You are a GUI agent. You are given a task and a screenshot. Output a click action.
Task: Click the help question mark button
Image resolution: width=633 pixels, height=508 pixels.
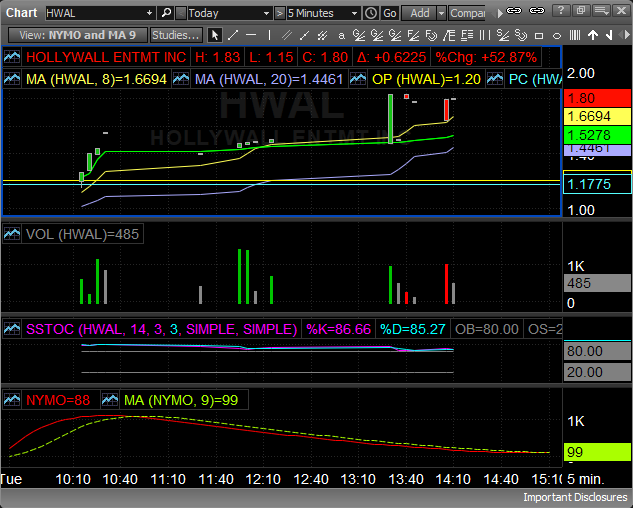(x=560, y=11)
